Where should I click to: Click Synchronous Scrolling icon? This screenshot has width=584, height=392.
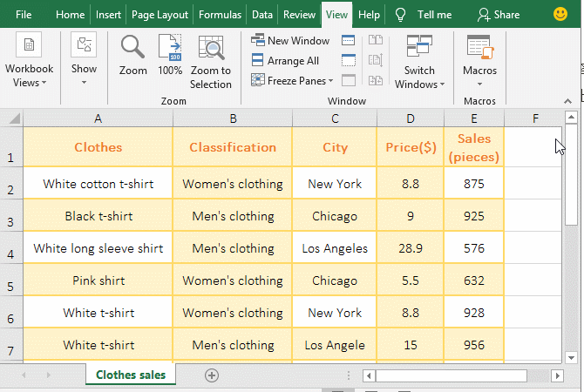click(376, 60)
